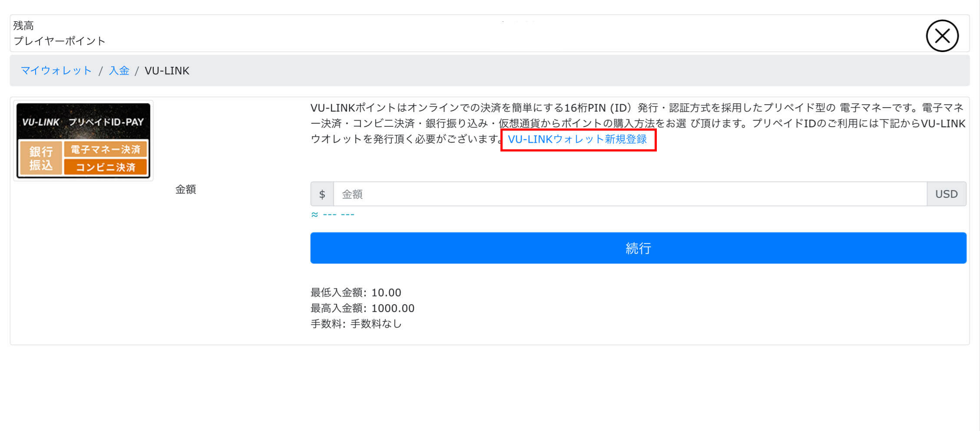Focus the 金額 amount input field

[x=630, y=194]
